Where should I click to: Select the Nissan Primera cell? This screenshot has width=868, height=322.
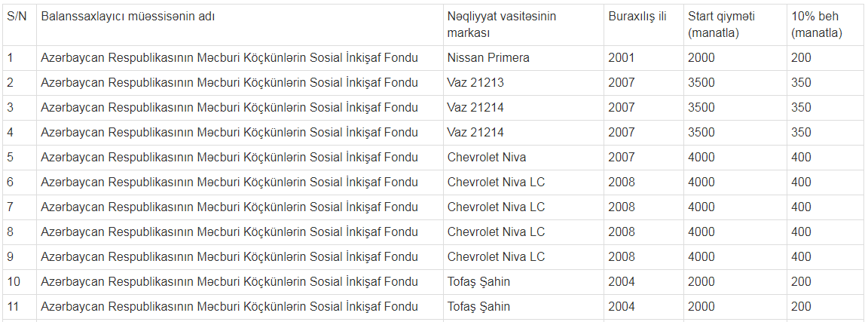coord(488,57)
